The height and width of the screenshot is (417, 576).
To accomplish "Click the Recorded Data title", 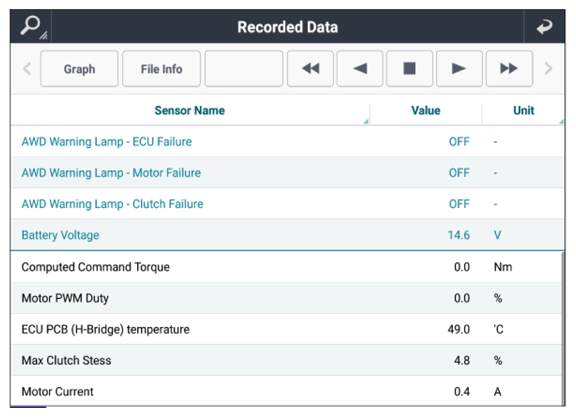I will tap(287, 27).
